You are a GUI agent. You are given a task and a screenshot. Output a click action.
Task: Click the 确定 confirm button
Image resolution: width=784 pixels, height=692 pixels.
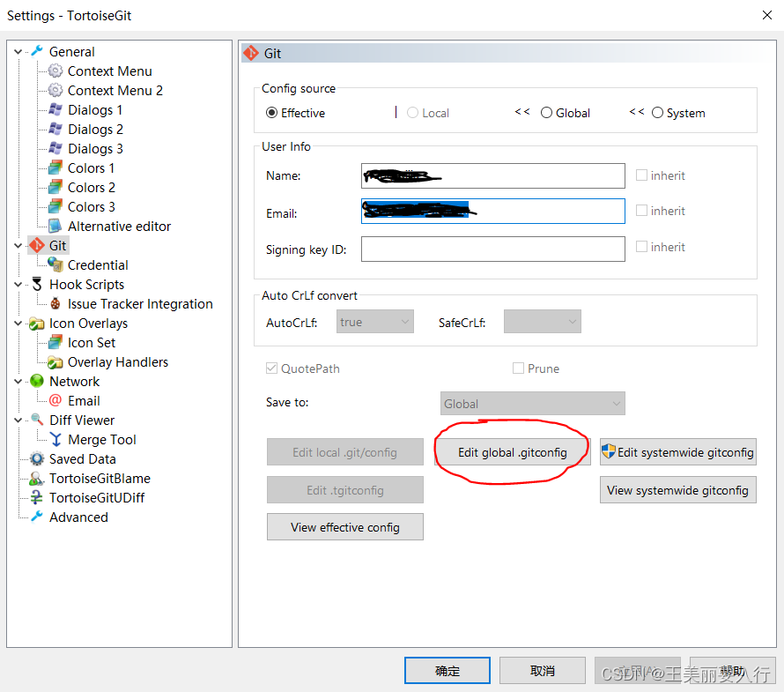point(447,671)
